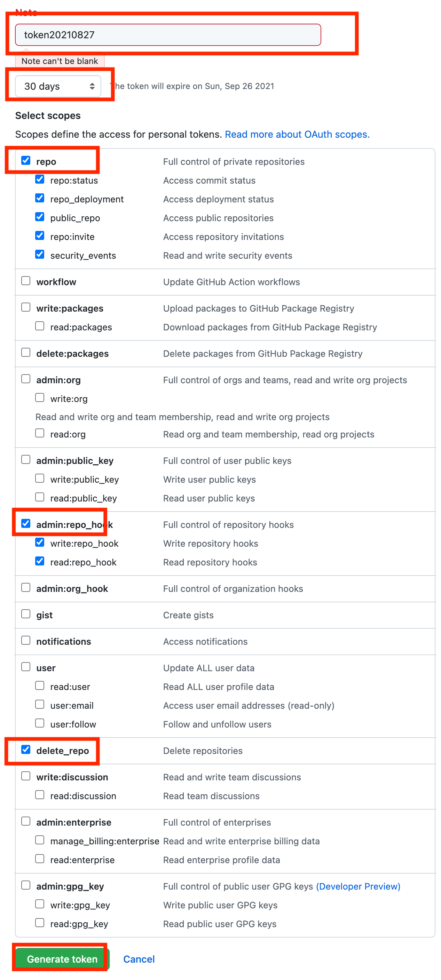441x980 pixels.
Task: Check write:public_key scope
Action: 40,478
